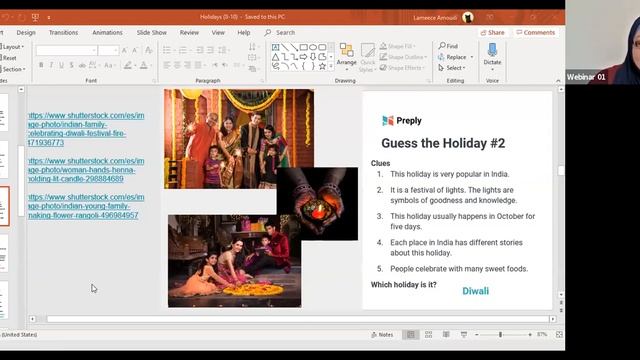Switch to Slide Sorter view
The image size is (640, 360).
coord(428,334)
